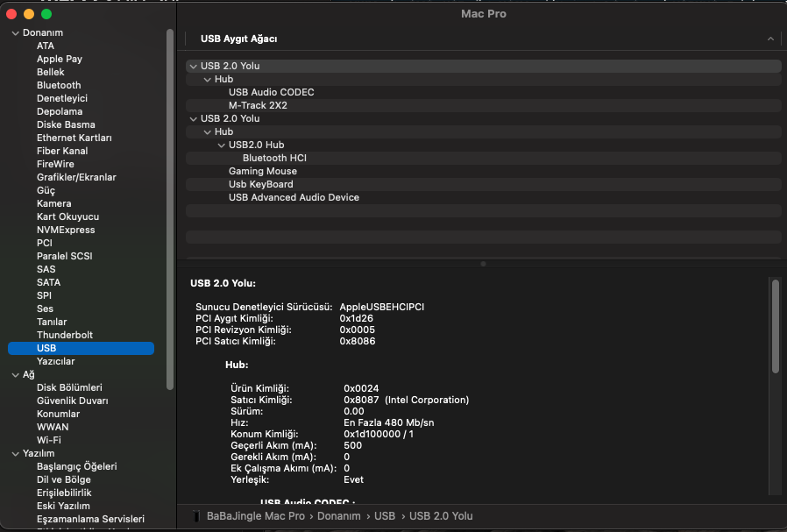Open the Thunderbolt section in the sidebar

[65, 335]
